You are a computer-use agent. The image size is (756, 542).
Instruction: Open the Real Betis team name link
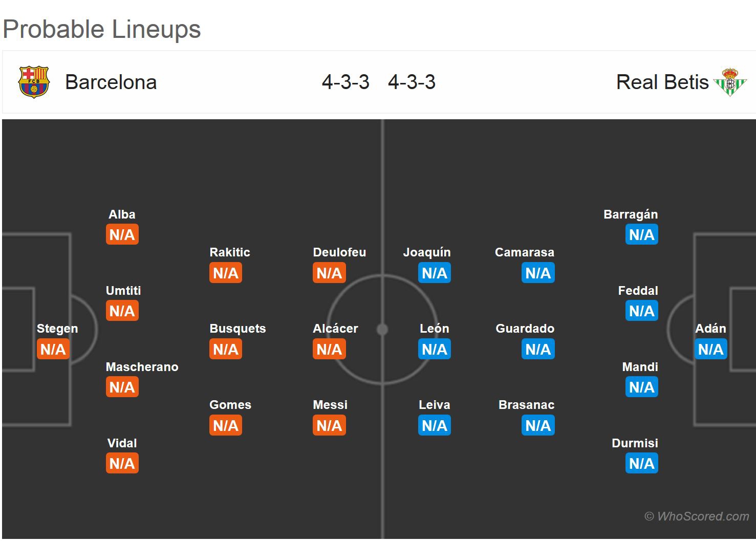coord(662,82)
